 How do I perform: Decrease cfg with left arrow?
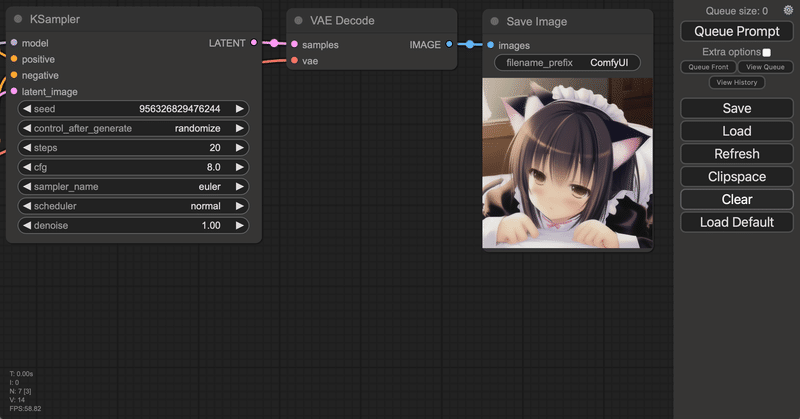(x=27, y=167)
